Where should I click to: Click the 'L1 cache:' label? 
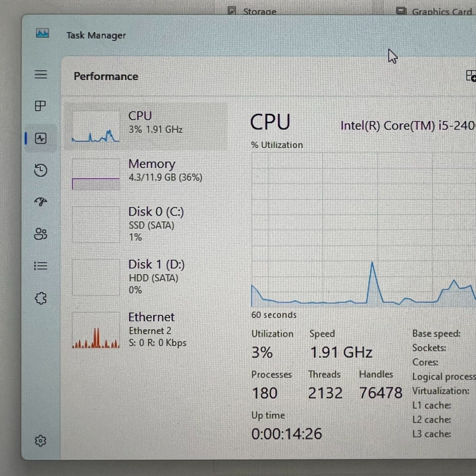432,405
